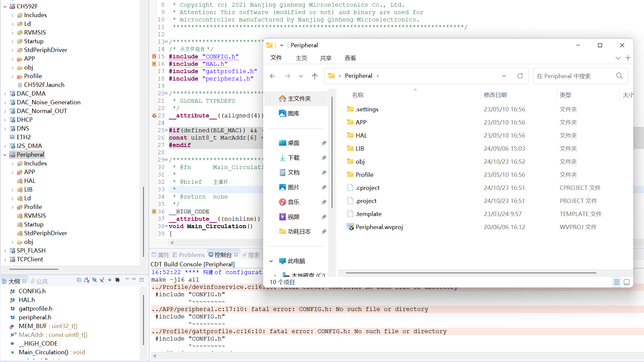Unpin 桌面 from quick access
The width and height of the screenshot is (644, 362).
pos(324,143)
